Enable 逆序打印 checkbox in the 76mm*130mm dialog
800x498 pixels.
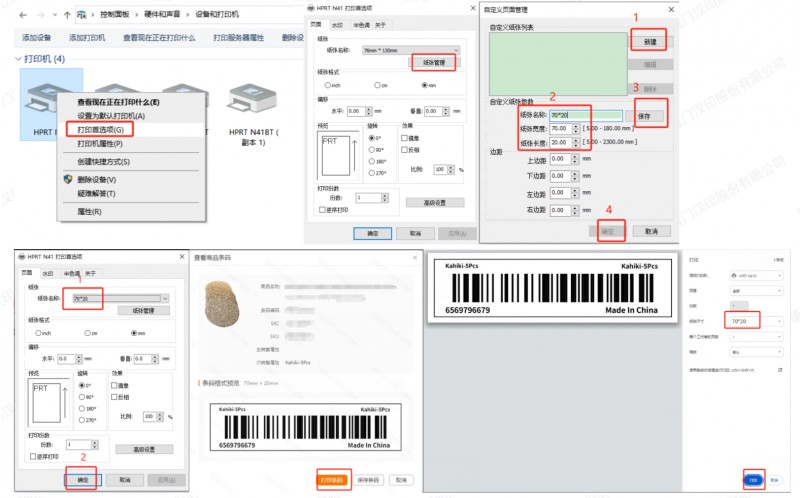tap(321, 210)
